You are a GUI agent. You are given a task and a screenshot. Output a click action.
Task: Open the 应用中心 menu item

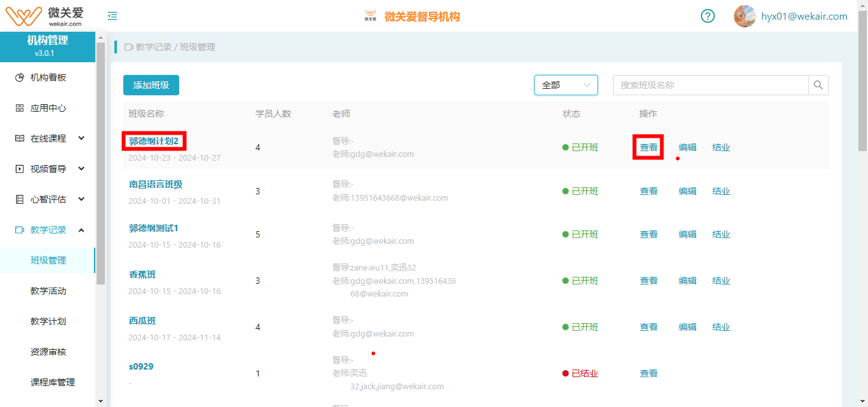point(48,108)
